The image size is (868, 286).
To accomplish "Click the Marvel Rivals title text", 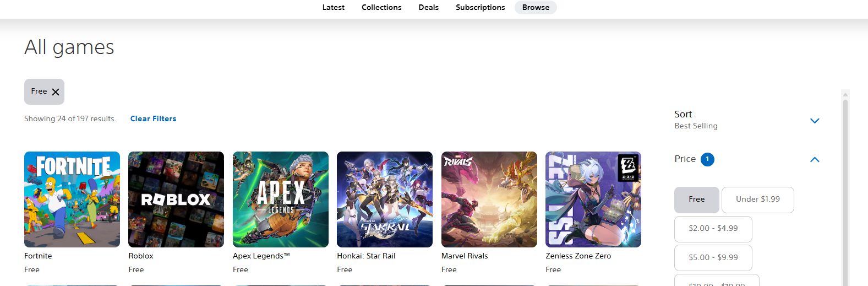I will pyautogui.click(x=465, y=256).
